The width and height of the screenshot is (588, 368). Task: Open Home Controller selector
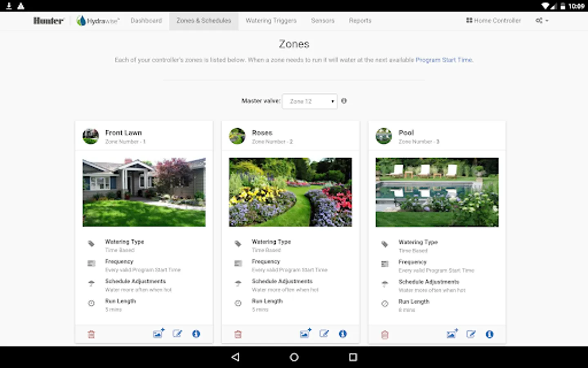click(493, 20)
